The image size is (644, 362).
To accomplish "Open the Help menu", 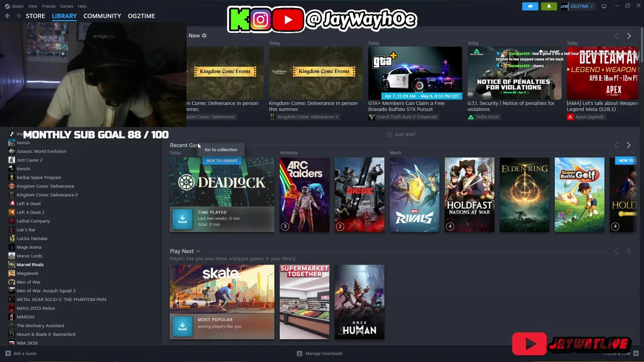I will [82, 6].
